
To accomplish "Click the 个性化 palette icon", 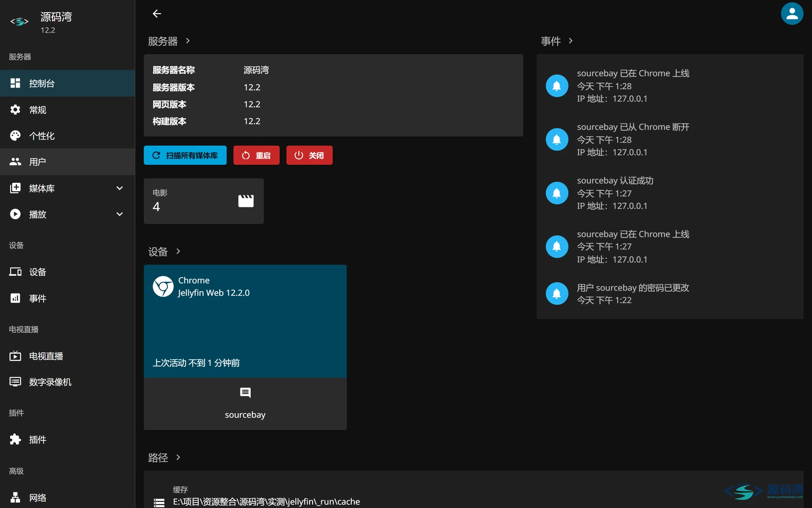I will click(x=16, y=136).
